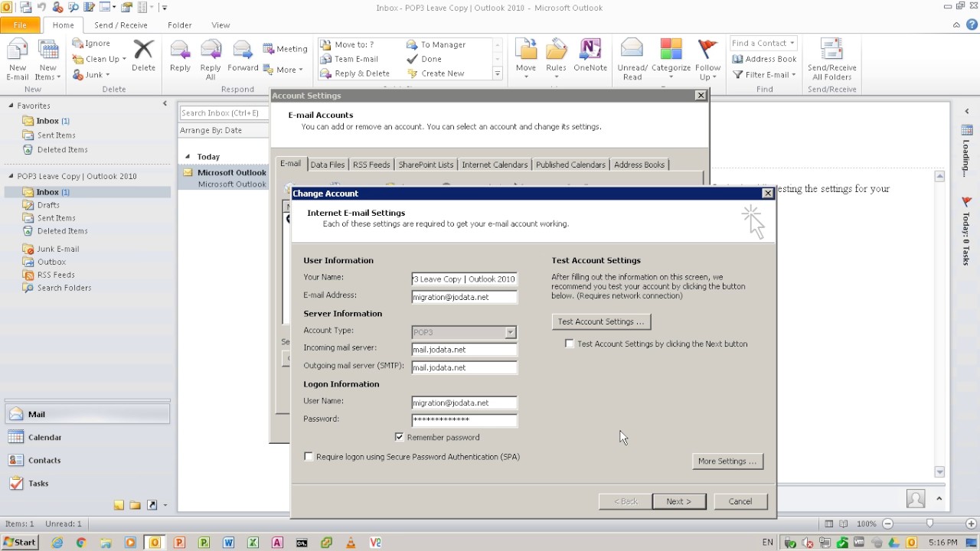980x551 pixels.
Task: Open the Search Folders item
Action: click(64, 288)
